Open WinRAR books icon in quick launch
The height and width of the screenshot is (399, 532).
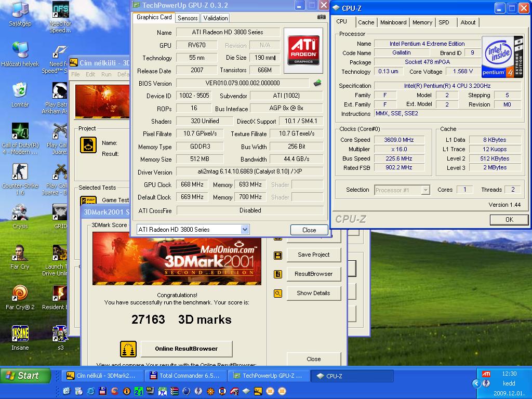point(175,391)
